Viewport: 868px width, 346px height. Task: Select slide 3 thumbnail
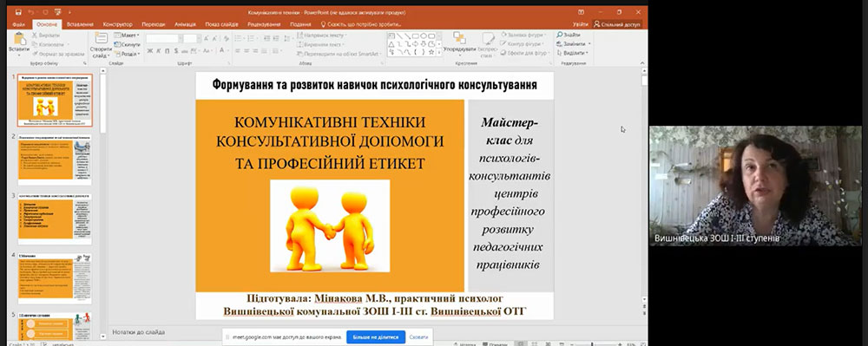(x=55, y=219)
